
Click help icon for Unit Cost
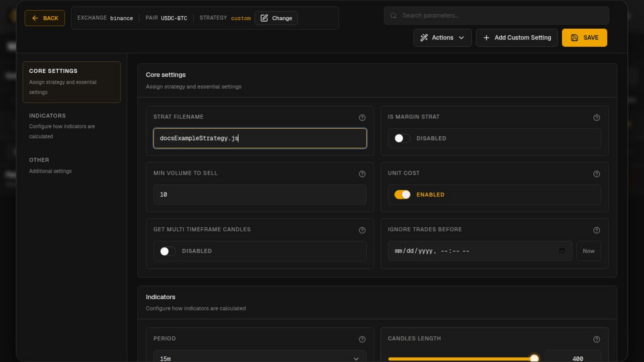[x=597, y=174]
